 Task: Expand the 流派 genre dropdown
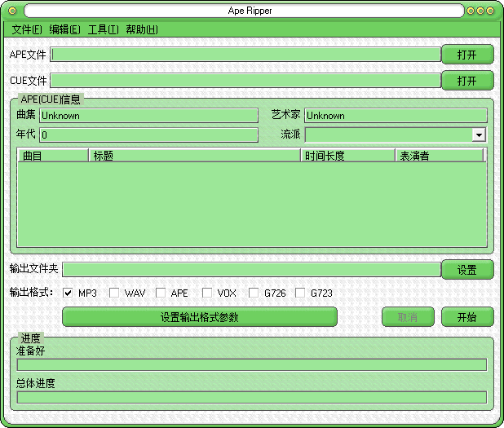tap(479, 135)
